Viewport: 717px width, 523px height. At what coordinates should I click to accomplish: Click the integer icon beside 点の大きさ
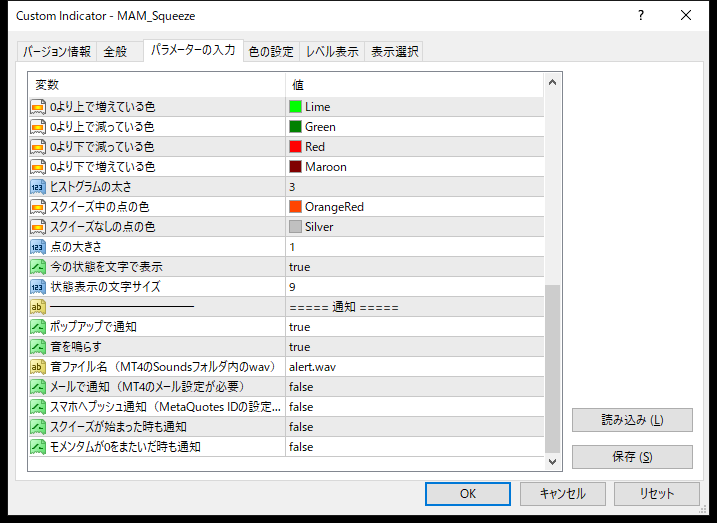click(x=38, y=247)
